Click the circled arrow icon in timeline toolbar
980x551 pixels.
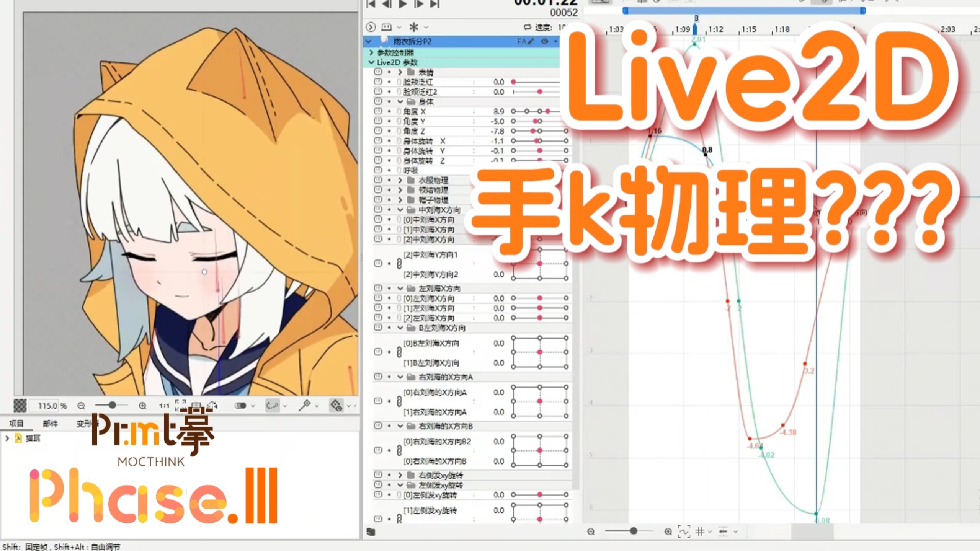(371, 27)
